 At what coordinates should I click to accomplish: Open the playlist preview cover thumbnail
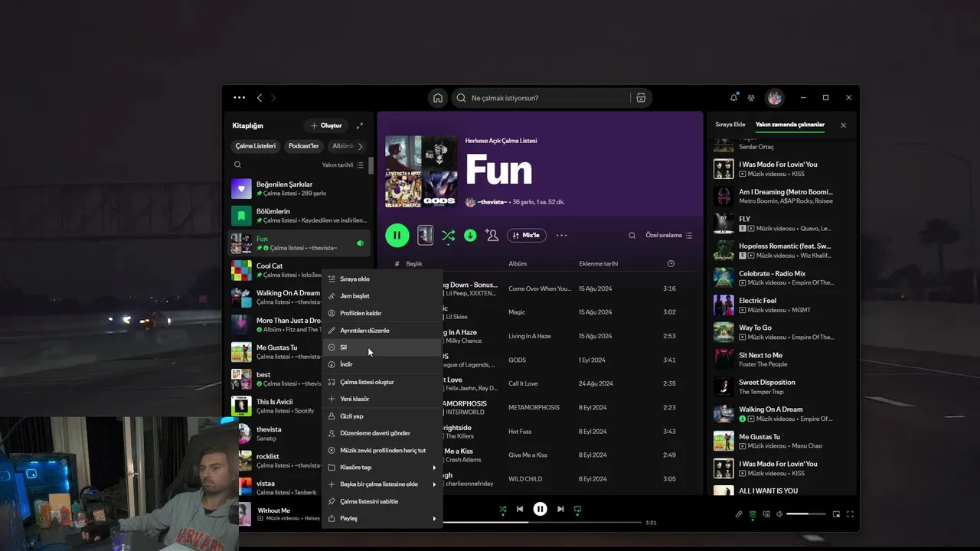(x=425, y=235)
